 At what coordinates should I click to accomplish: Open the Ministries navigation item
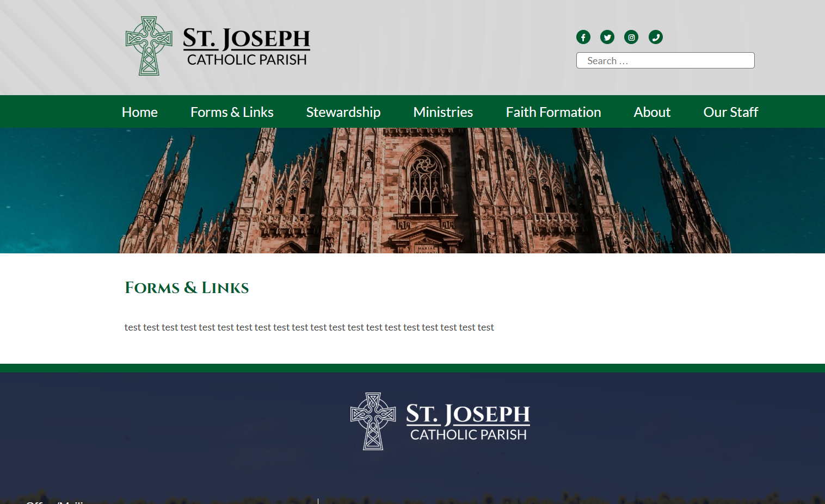(443, 112)
